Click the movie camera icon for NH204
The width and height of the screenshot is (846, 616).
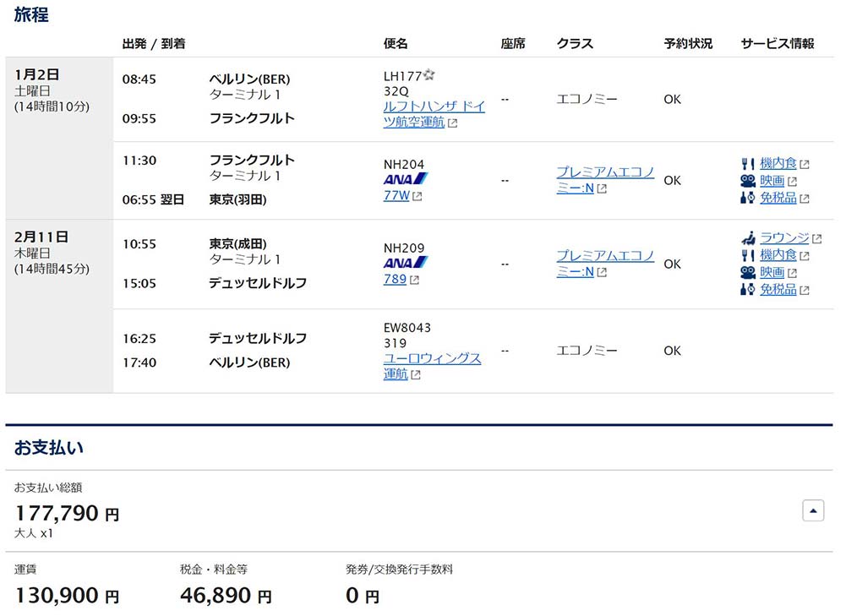coord(748,181)
